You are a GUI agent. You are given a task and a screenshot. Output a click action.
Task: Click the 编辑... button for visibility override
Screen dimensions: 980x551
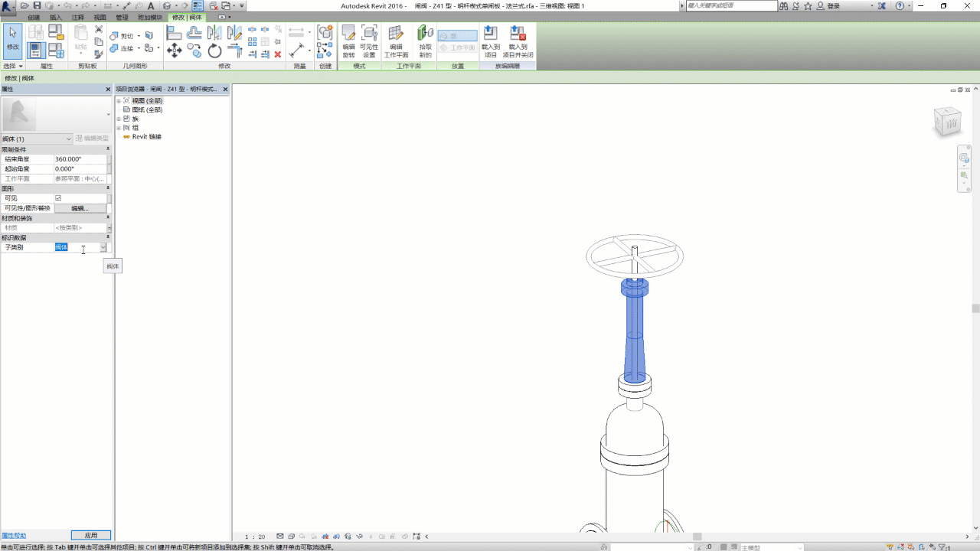(80, 208)
